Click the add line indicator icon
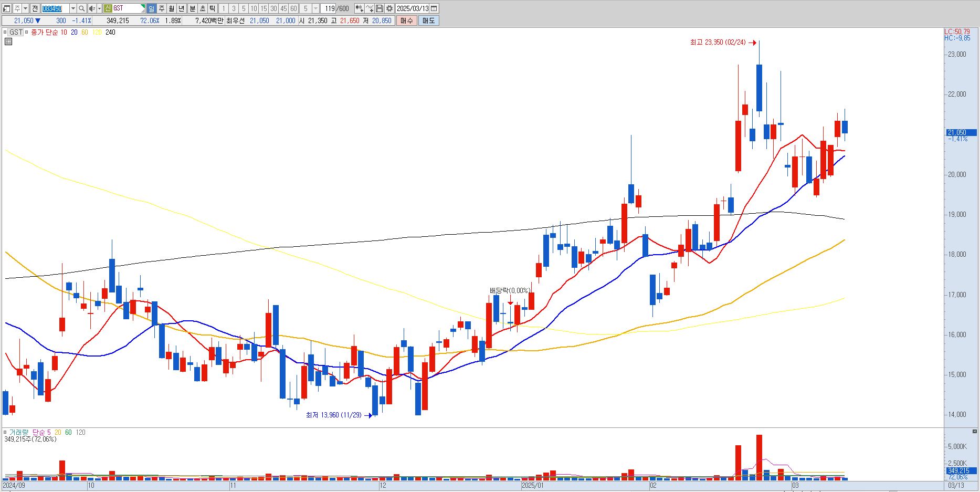This screenshot has height=492, width=980. 370,8
